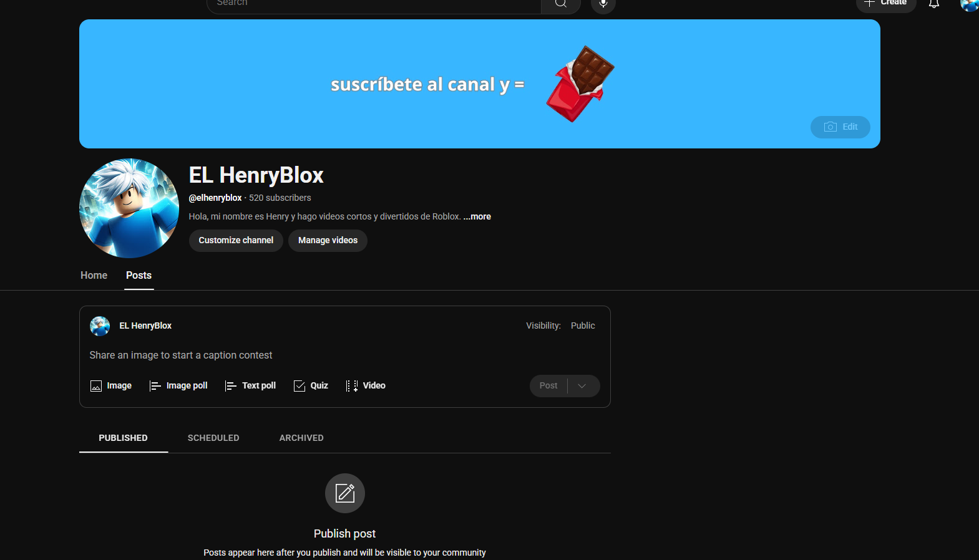This screenshot has height=560, width=979.
Task: Open the notifications bell
Action: point(934,4)
